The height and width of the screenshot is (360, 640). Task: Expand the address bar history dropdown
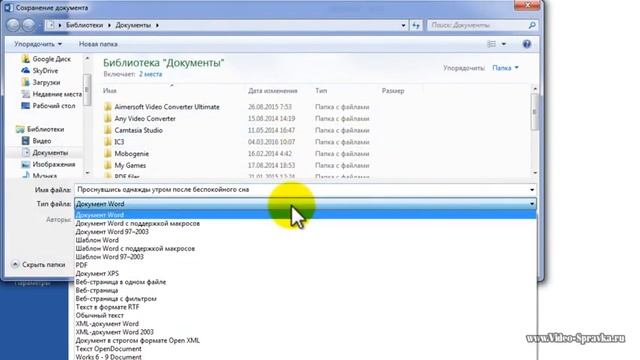click(x=403, y=25)
